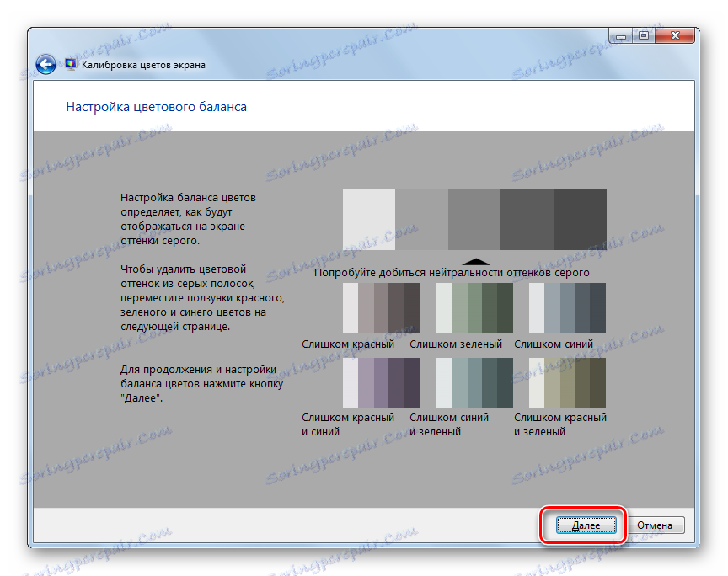Select the 'Слишком синий и зеленый' swatch
Image resolution: width=728 pixels, height=576 pixels.
click(474, 383)
